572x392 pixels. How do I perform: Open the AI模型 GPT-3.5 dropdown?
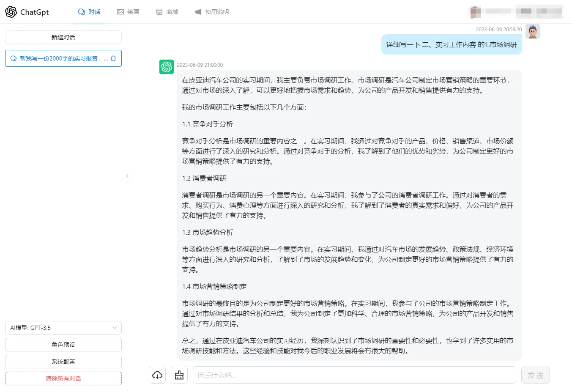(x=63, y=328)
